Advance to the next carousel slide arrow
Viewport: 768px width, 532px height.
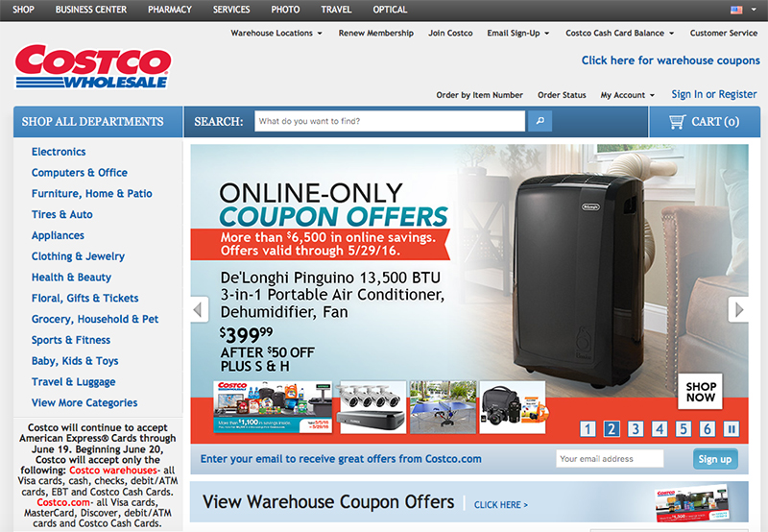(x=738, y=309)
